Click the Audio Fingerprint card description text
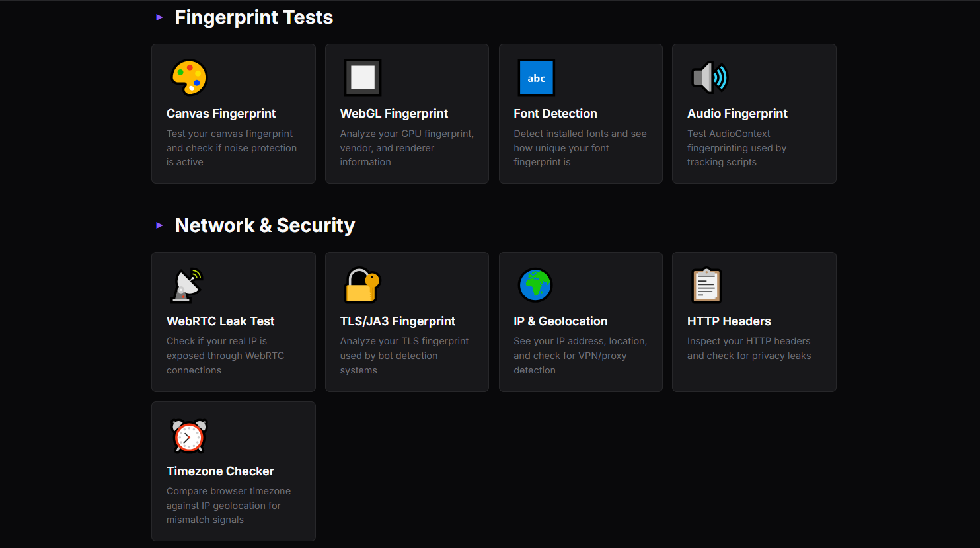 (x=737, y=147)
